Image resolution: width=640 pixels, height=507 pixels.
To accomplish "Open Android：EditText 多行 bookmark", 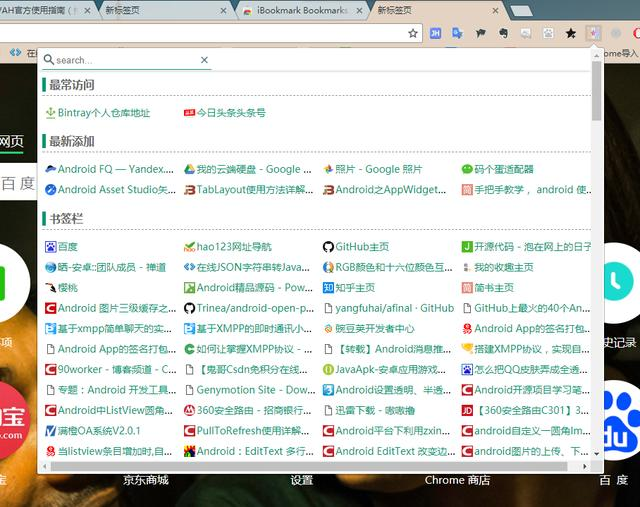I will 249,451.
